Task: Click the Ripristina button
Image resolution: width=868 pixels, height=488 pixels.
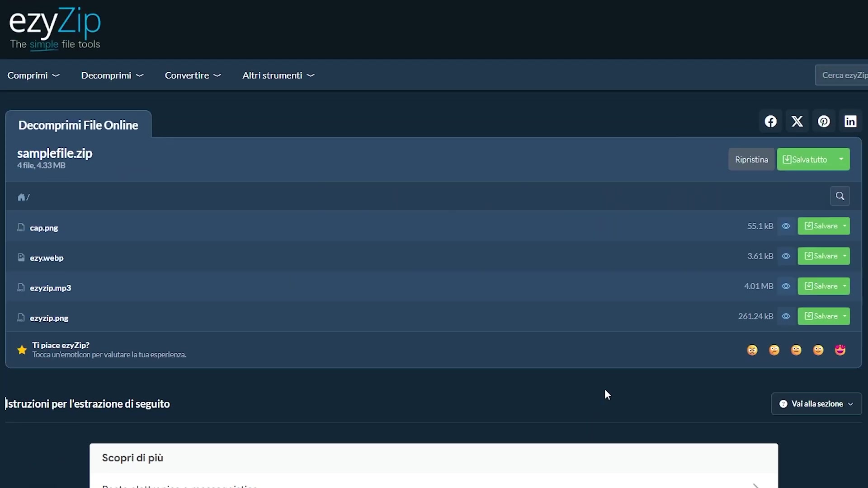Action: coord(751,160)
